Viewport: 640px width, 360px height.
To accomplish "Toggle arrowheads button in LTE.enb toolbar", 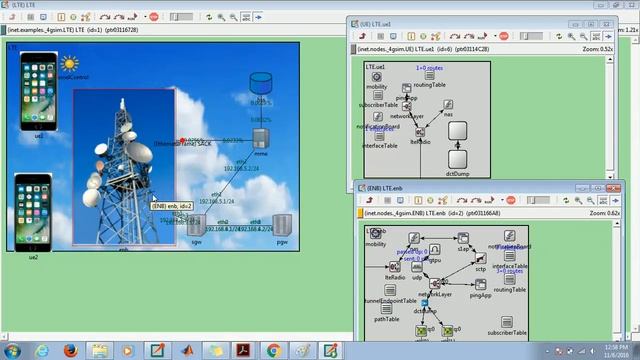I will coord(616,200).
